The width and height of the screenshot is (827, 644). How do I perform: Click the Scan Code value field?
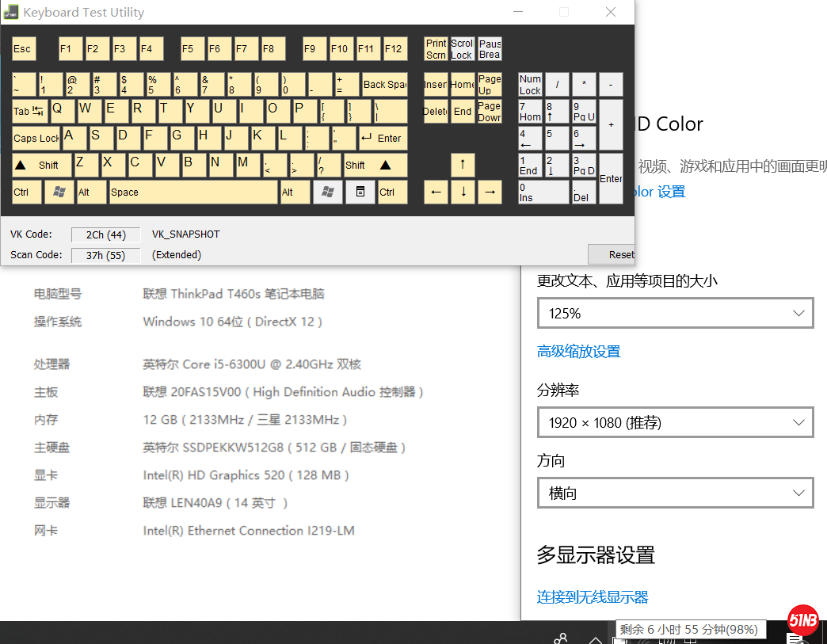[x=106, y=255]
